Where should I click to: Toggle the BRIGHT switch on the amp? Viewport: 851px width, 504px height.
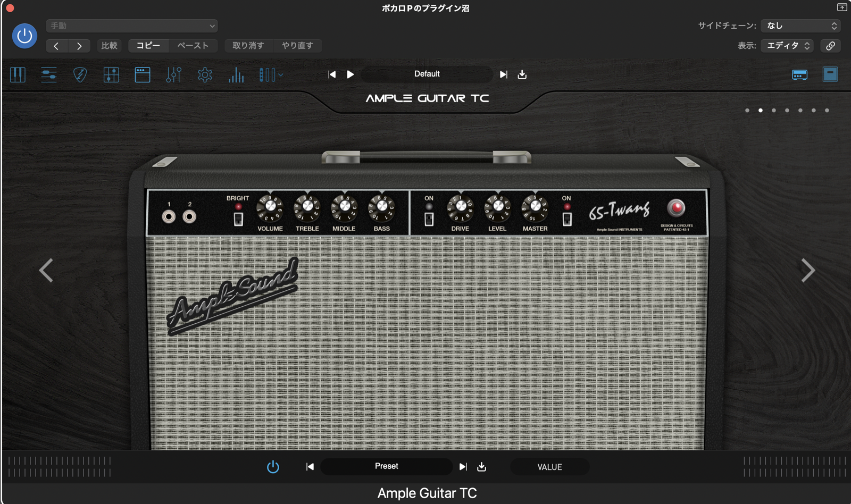(238, 219)
